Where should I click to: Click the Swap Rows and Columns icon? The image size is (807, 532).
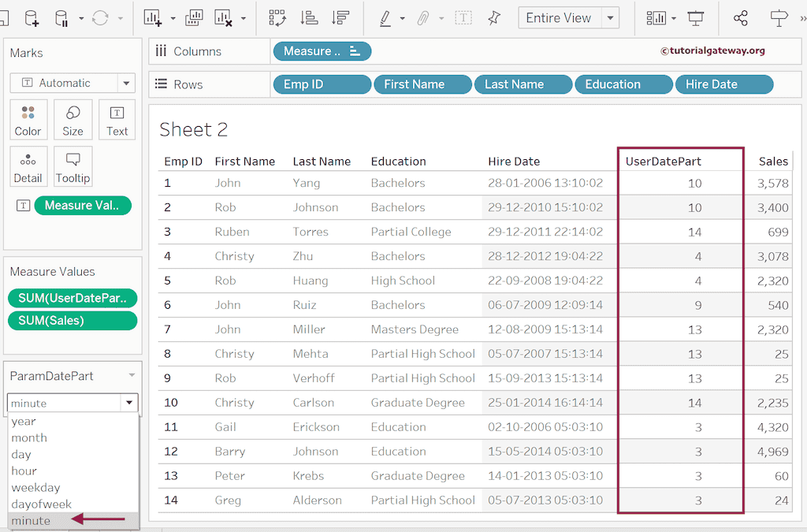pyautogui.click(x=277, y=18)
